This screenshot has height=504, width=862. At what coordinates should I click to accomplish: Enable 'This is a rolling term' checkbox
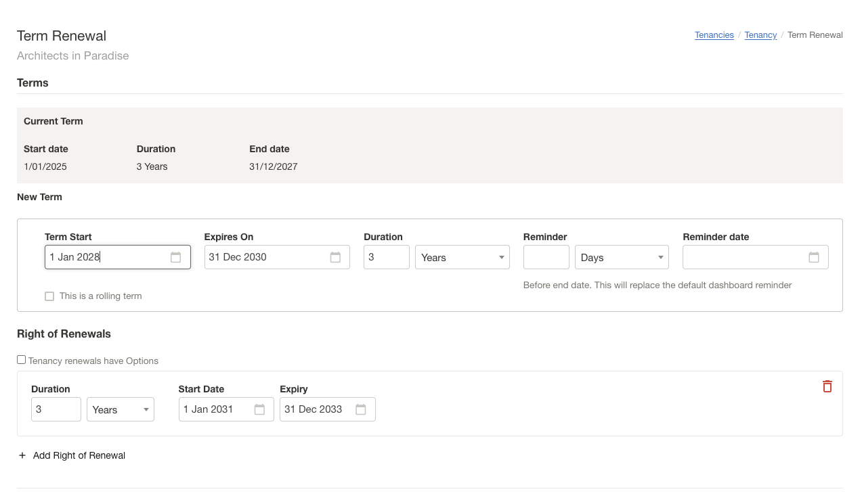click(49, 296)
